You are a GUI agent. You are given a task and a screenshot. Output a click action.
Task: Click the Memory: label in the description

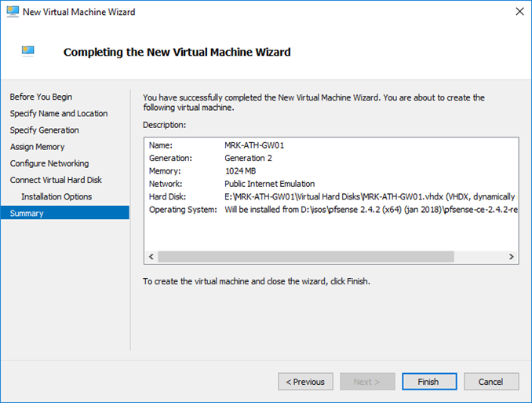(165, 171)
